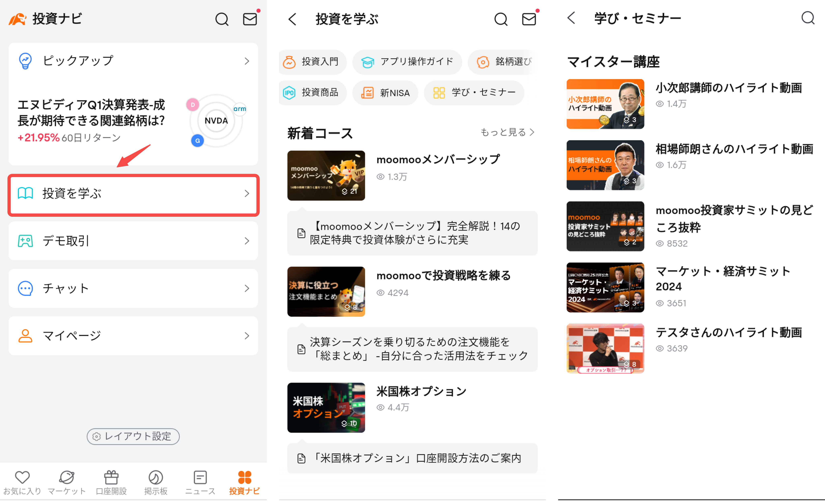Open マイページ menu row
This screenshot has height=504, width=825.
tap(133, 336)
